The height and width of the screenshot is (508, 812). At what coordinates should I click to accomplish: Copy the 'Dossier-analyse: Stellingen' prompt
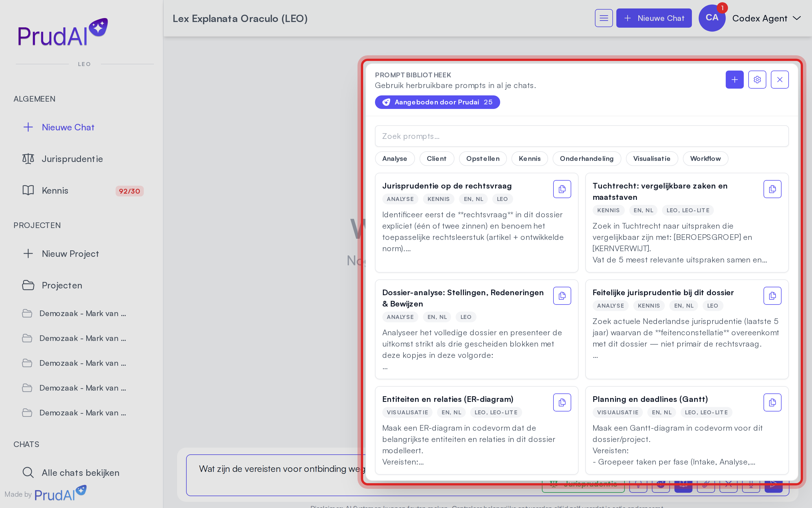pos(562,296)
